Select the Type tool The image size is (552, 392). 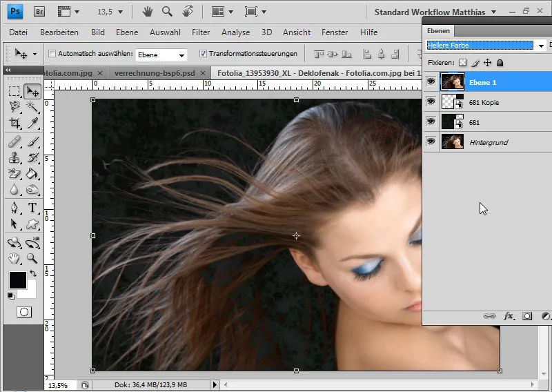pos(32,208)
